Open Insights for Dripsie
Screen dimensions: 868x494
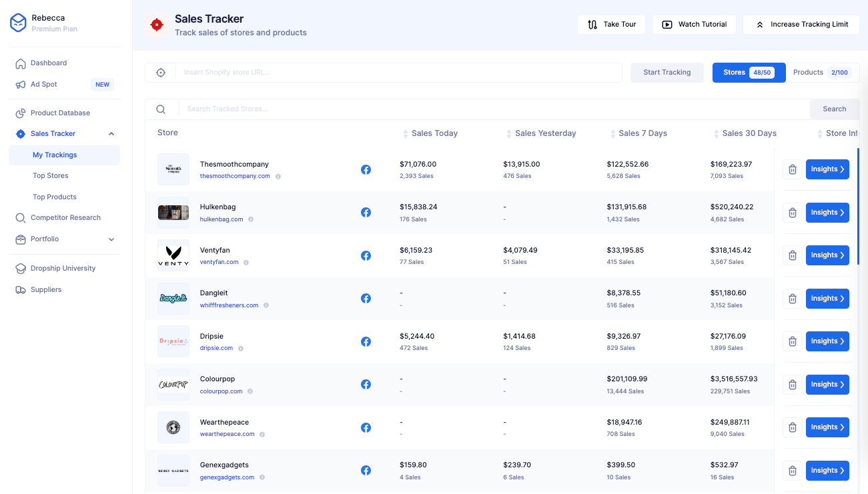pyautogui.click(x=827, y=341)
